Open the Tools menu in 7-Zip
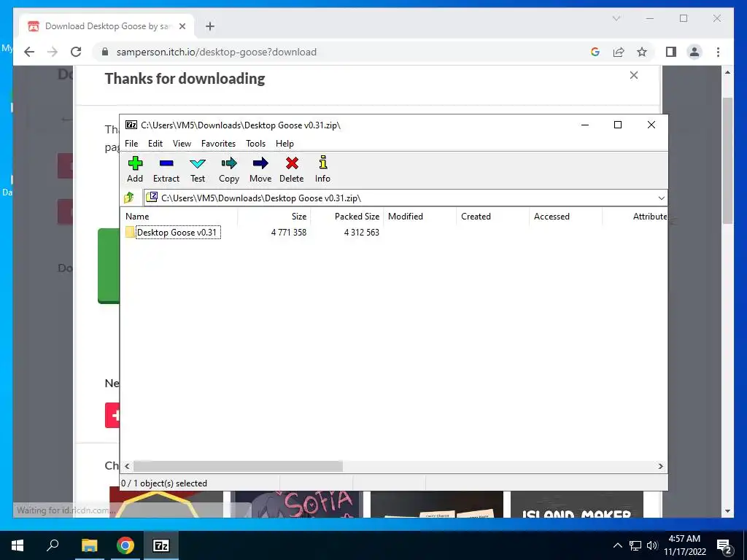Viewport: 747px width, 560px height. [x=255, y=144]
